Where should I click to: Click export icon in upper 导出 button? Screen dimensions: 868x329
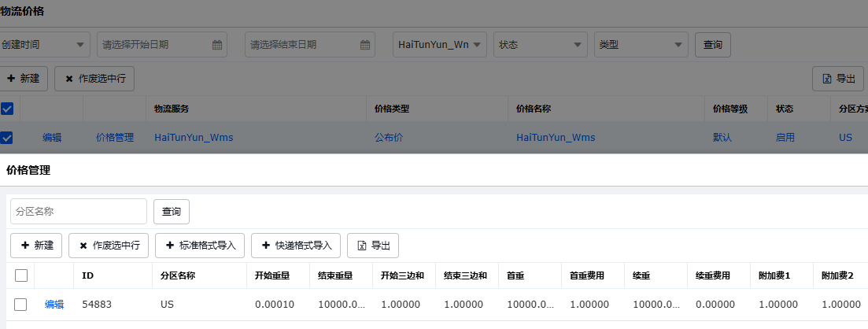coord(826,79)
